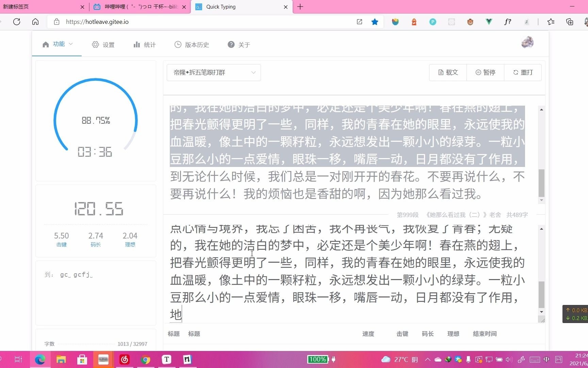Click the open-as-app icon in address bar
The image size is (588, 368).
tap(359, 22)
